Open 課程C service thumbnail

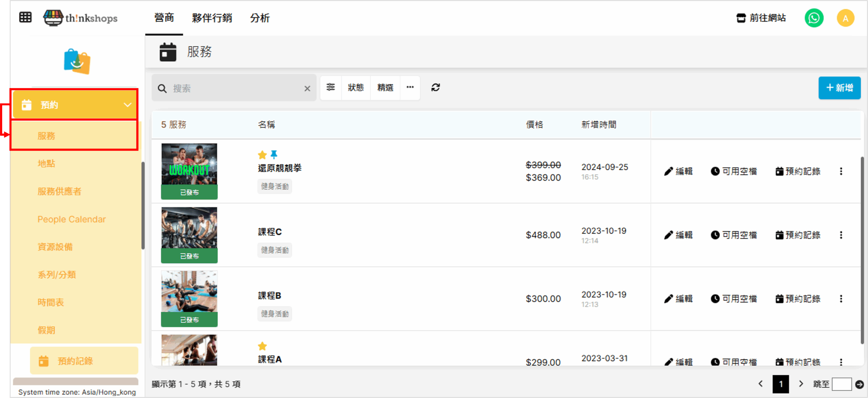click(x=189, y=228)
